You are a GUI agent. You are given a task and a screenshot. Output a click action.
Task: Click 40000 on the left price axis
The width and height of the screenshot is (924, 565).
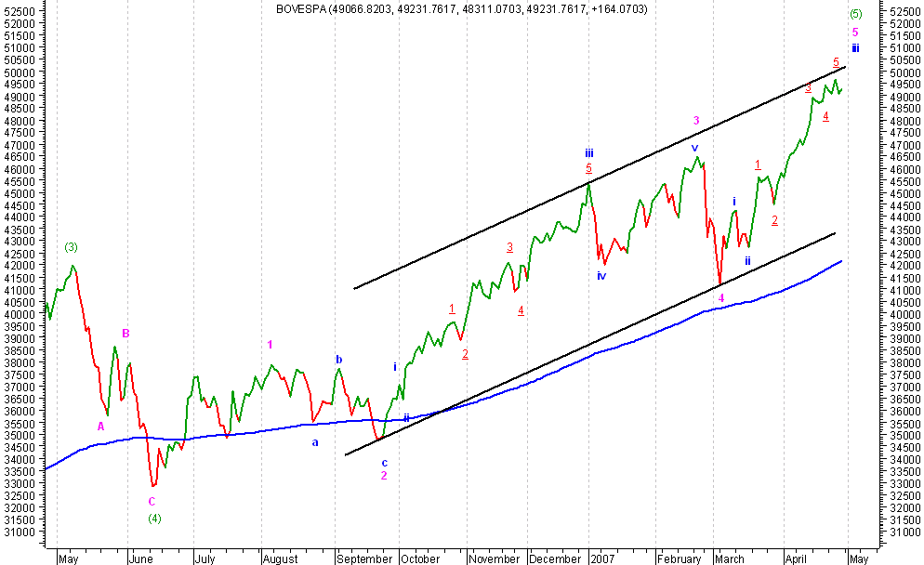click(x=20, y=314)
